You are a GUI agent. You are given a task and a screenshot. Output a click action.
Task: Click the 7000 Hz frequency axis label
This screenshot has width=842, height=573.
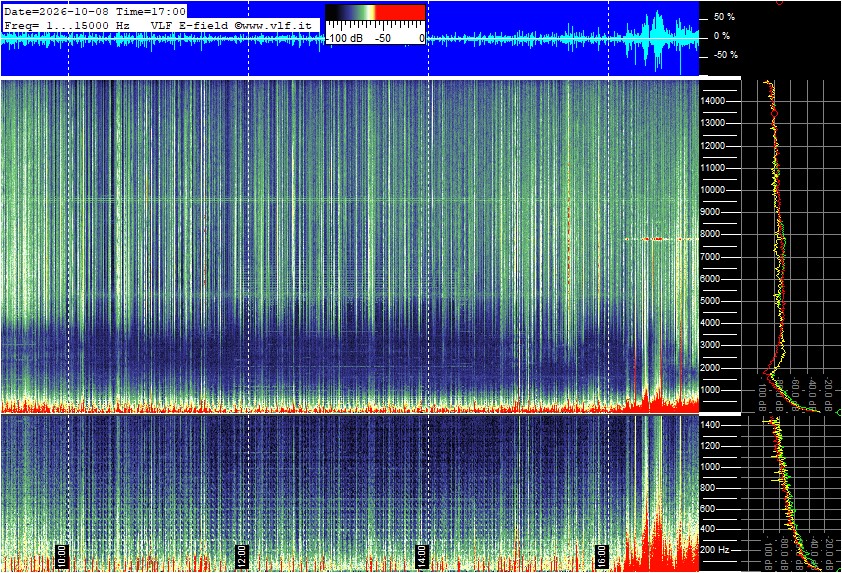tap(712, 257)
